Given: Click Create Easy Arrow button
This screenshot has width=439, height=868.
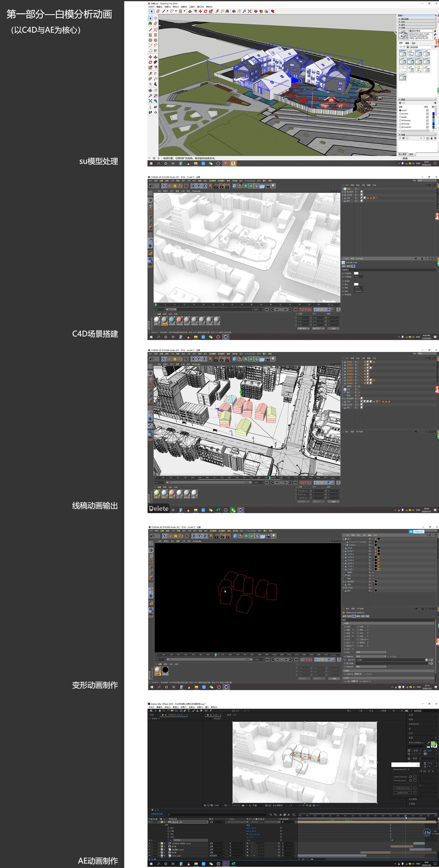Looking at the screenshot, I should (x=403, y=788).
